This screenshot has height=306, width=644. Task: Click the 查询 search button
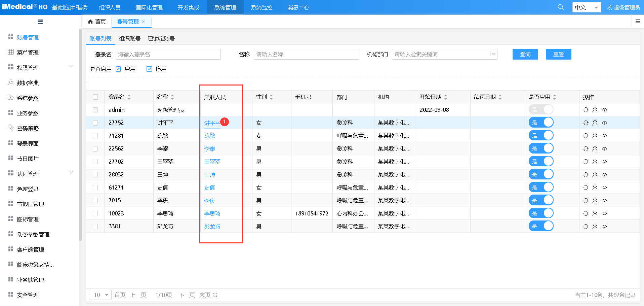coord(525,54)
